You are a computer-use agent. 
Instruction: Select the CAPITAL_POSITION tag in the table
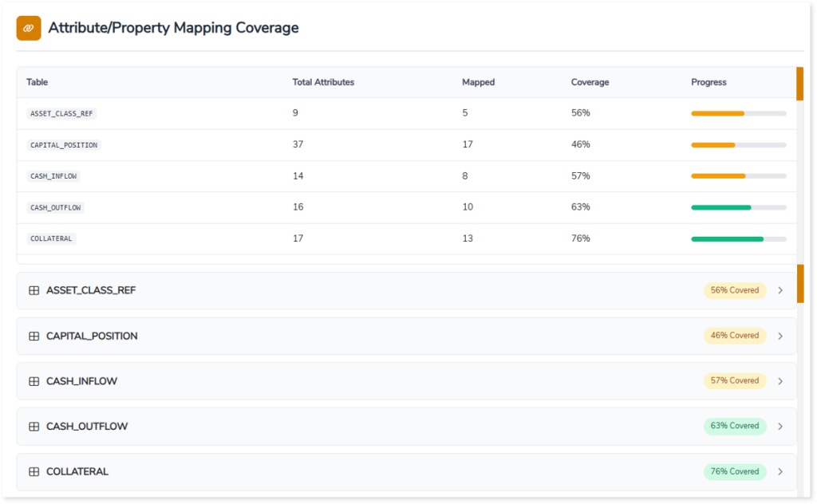tap(64, 145)
